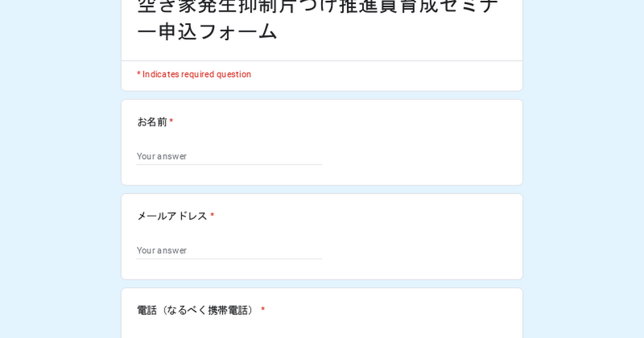This screenshot has height=338, width=644.
Task: Click the underline beneath メールアドレス answer field
Action: (229, 259)
